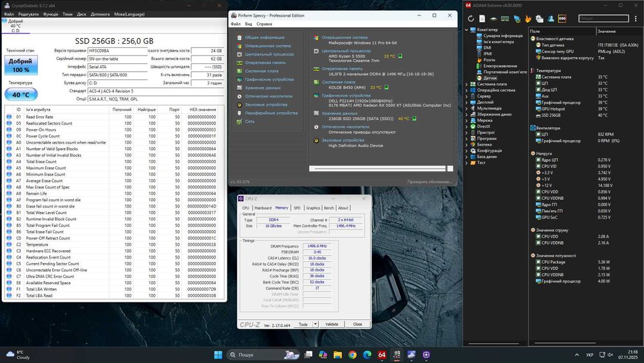Click the AIDA64 Refresh toolbar icon
The width and height of the screenshot is (644, 363).
471,19
